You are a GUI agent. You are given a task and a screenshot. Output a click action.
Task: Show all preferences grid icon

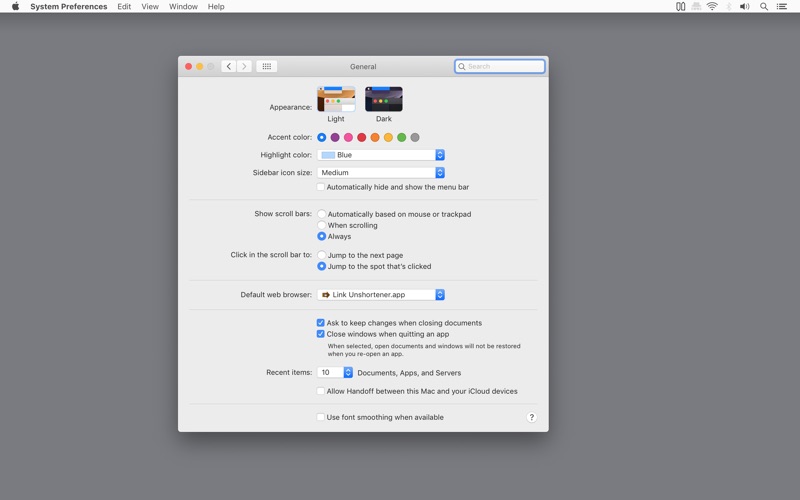(x=267, y=67)
